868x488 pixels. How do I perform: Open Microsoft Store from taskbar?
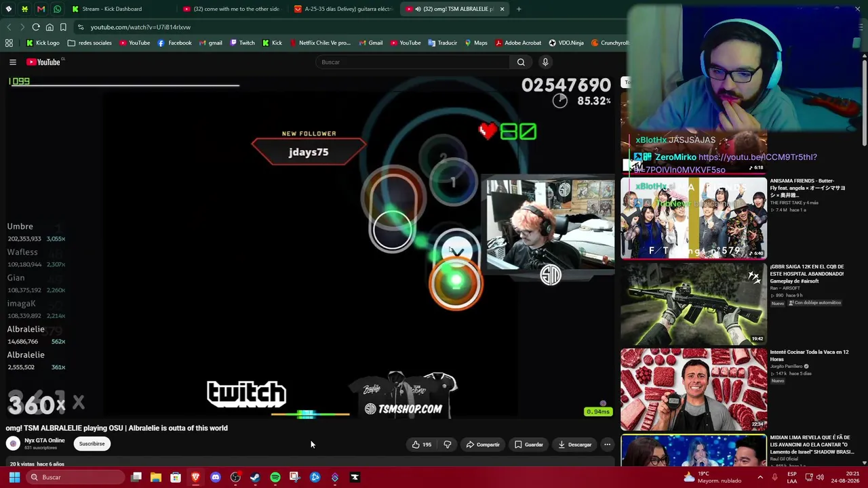click(176, 477)
